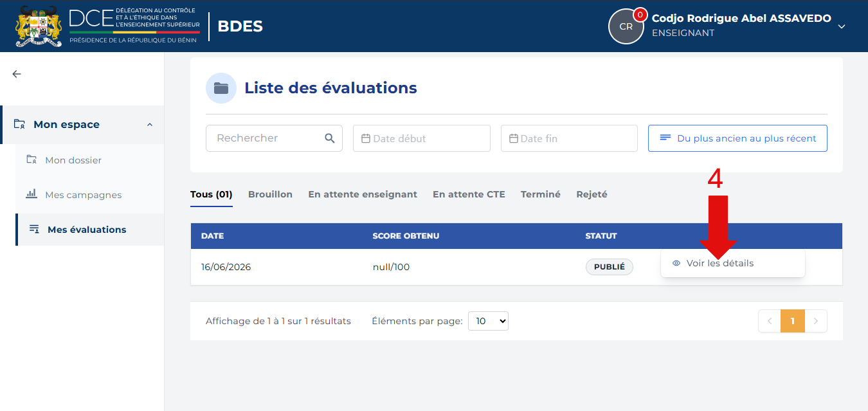Viewport: 868px width, 411px height.
Task: Open the CR user avatar
Action: [626, 26]
